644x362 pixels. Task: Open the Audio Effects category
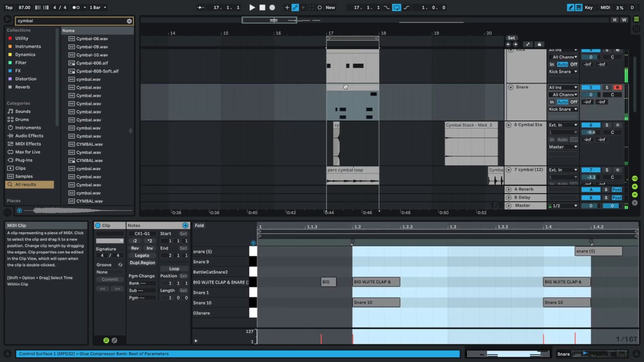(x=29, y=136)
